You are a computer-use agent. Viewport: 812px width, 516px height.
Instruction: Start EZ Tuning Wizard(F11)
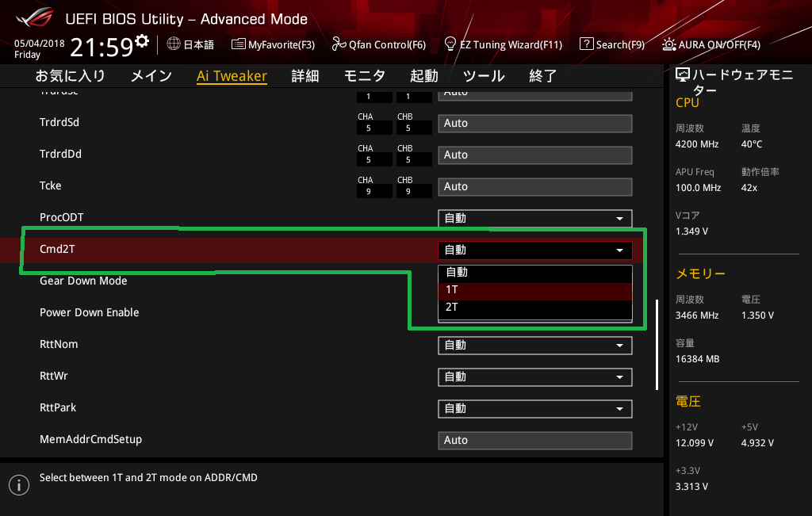(511, 45)
